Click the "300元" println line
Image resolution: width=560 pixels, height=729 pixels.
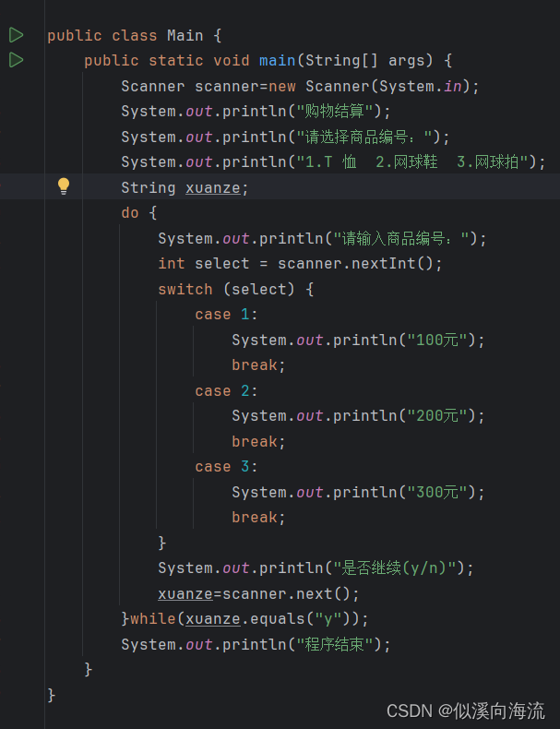click(358, 492)
